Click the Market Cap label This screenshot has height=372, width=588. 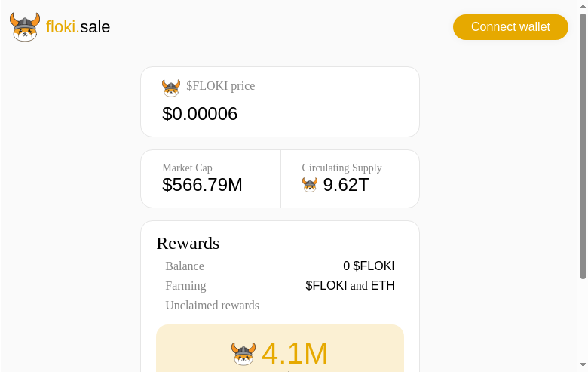[187, 168]
